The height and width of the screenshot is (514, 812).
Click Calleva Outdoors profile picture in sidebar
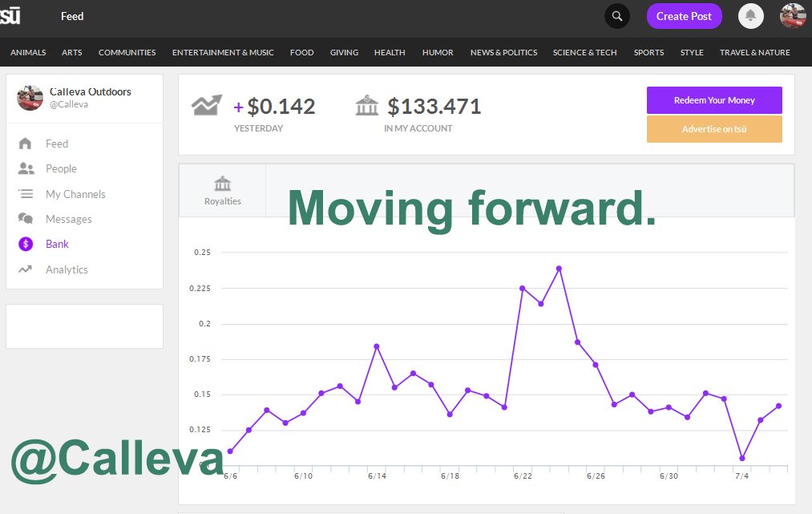(x=30, y=98)
